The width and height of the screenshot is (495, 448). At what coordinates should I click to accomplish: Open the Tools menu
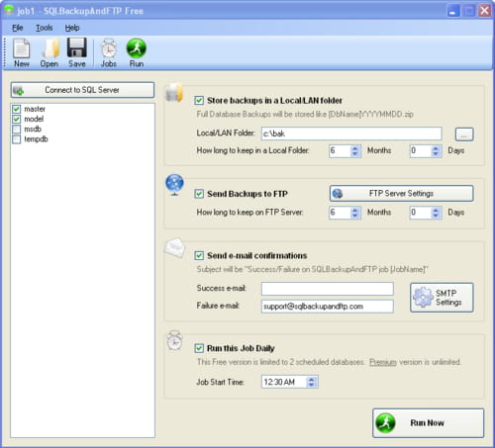click(45, 28)
